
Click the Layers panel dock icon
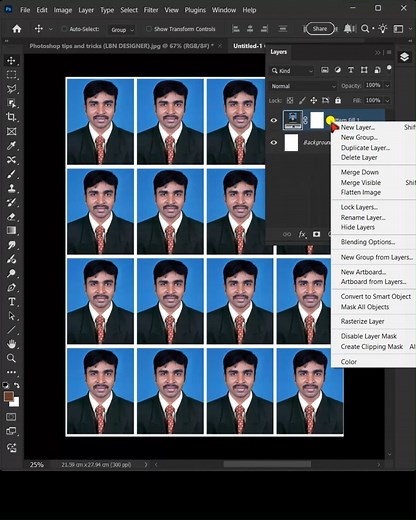click(x=404, y=57)
